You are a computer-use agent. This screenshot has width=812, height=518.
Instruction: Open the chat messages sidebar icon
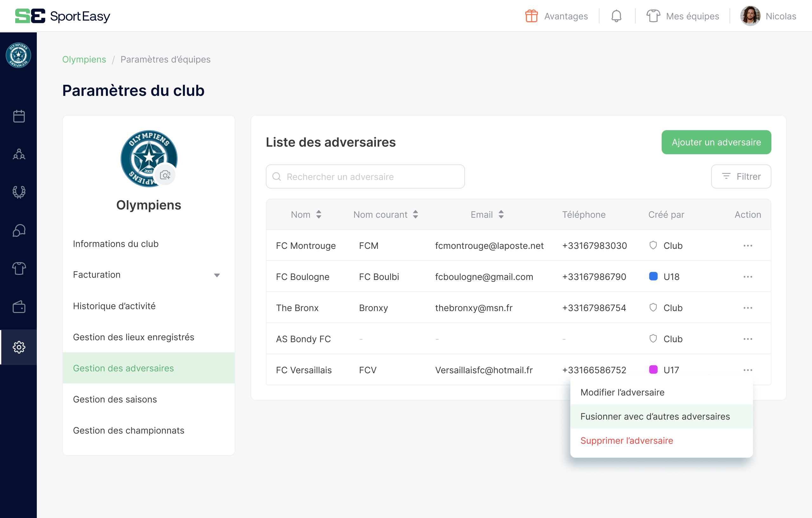[x=19, y=231]
